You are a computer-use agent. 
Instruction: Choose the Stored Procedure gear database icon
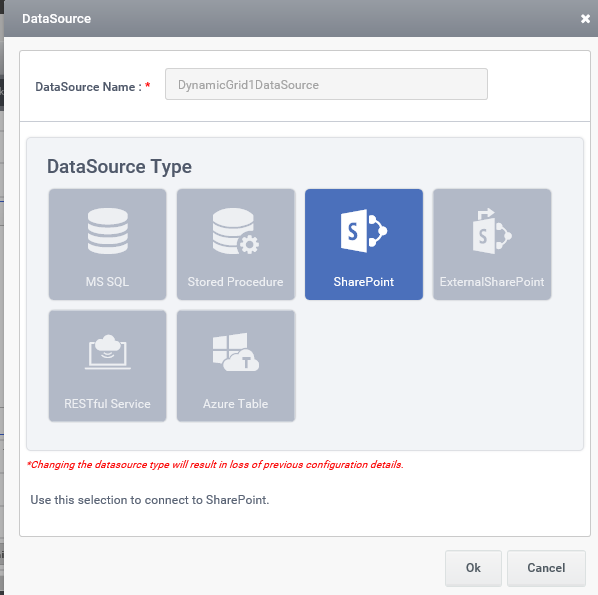pyautogui.click(x=236, y=231)
